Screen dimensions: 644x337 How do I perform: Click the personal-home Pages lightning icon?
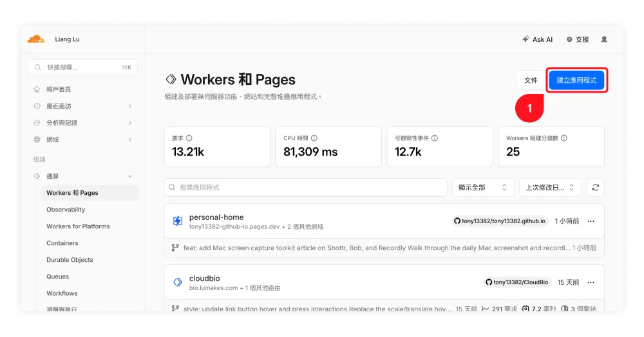(x=178, y=221)
